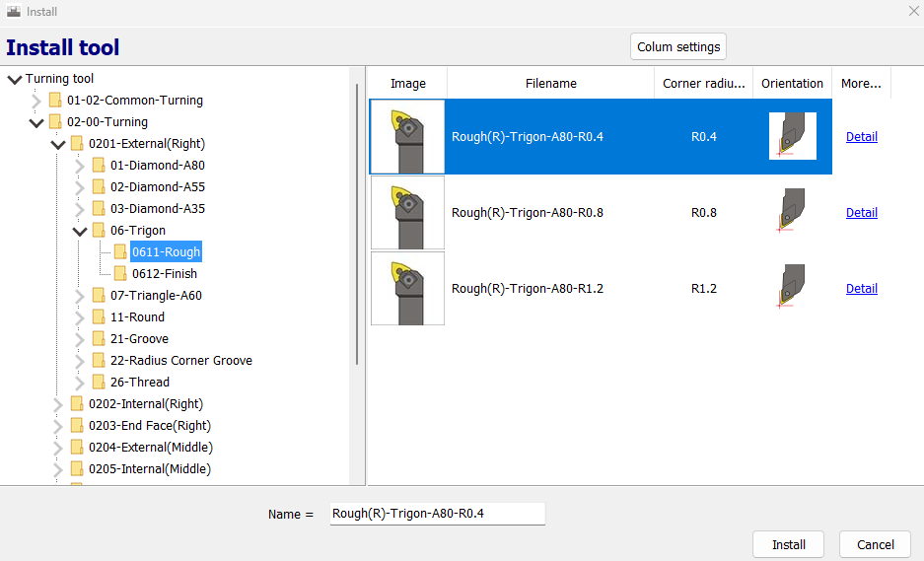The height and width of the screenshot is (561, 924).
Task: Click the 07-Triangle-A60 folder icon
Action: click(99, 295)
